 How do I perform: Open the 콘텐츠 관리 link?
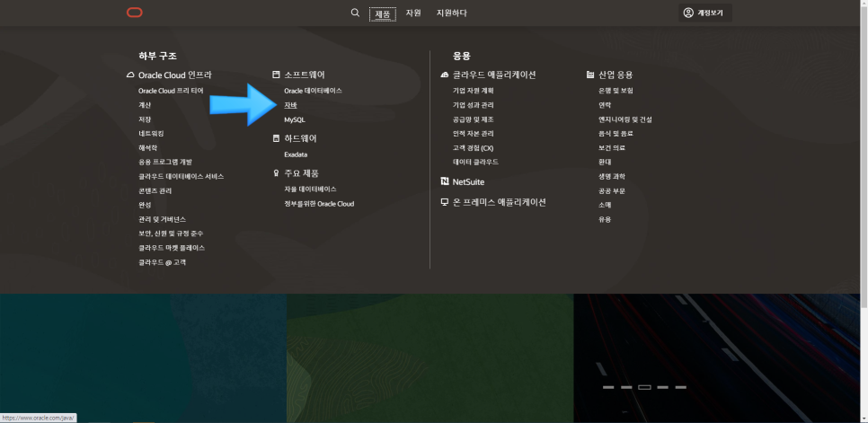[155, 190]
